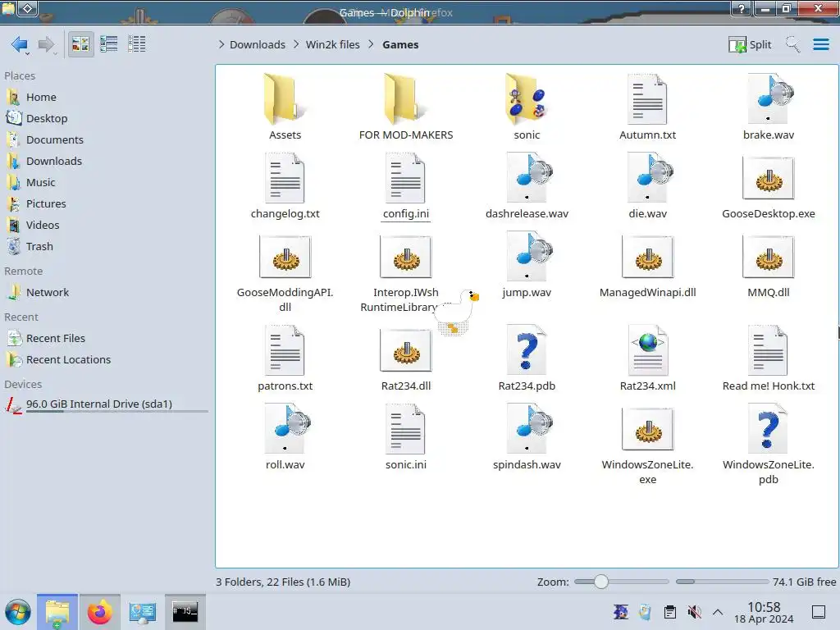Viewport: 840px width, 630px height.
Task: Select WindowsZoneLite.exe file
Action: [x=648, y=445]
